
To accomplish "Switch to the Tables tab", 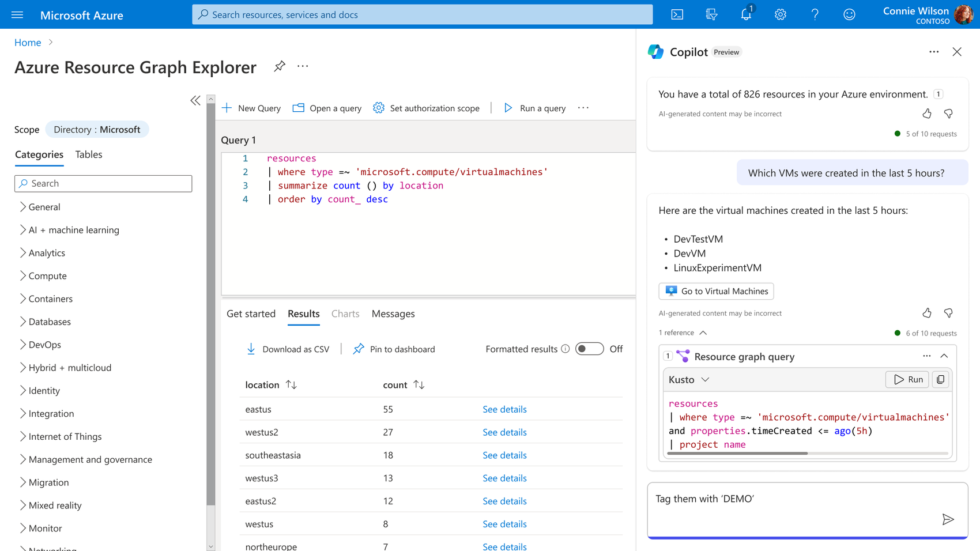I will tap(89, 154).
